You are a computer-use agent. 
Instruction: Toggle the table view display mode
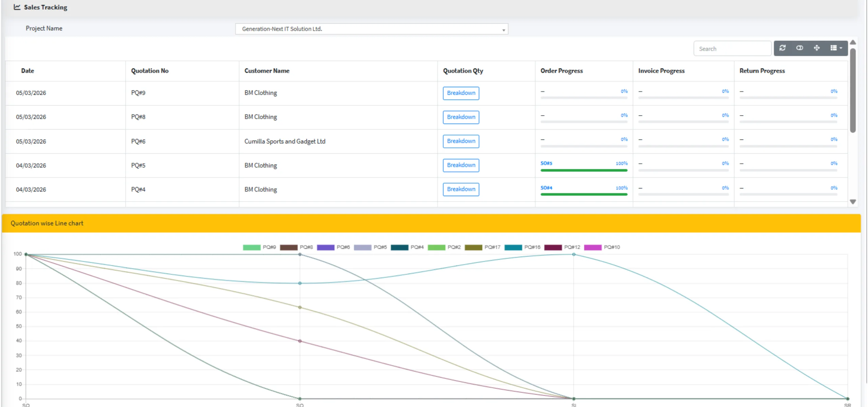point(800,48)
